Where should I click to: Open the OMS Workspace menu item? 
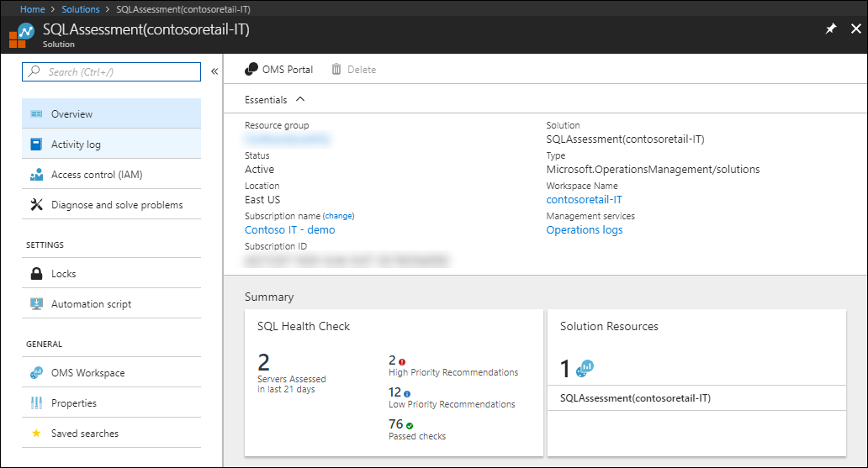(87, 373)
